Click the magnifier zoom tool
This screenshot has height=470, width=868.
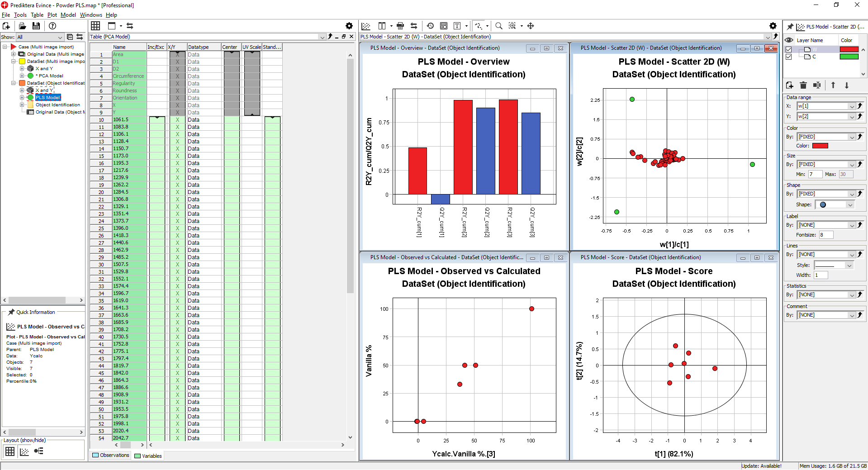pyautogui.click(x=498, y=26)
